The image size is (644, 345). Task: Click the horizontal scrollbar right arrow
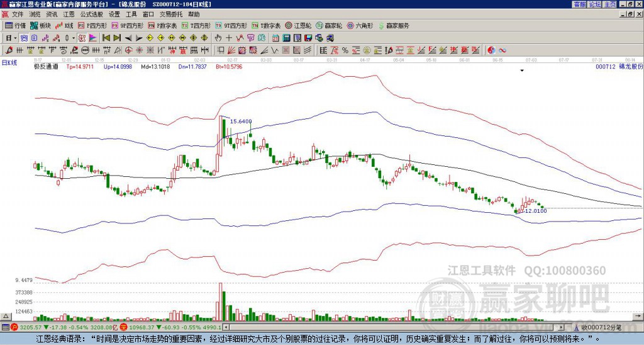(562, 328)
